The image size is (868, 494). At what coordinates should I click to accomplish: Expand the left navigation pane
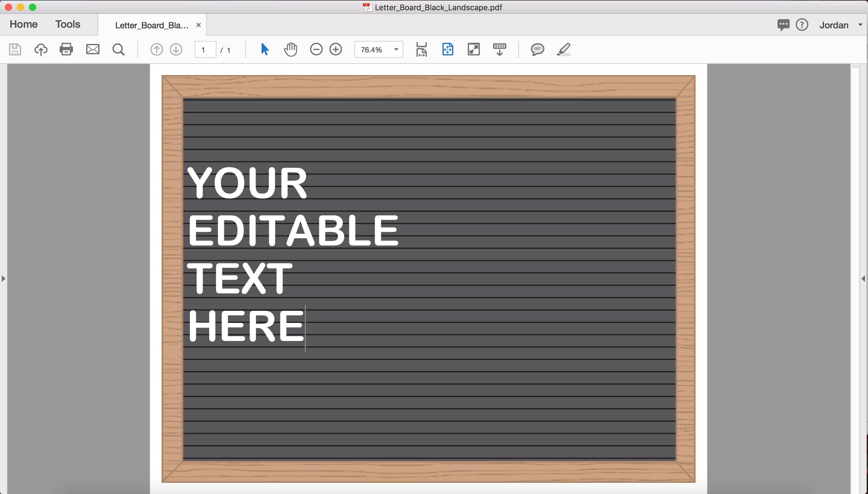pos(3,278)
